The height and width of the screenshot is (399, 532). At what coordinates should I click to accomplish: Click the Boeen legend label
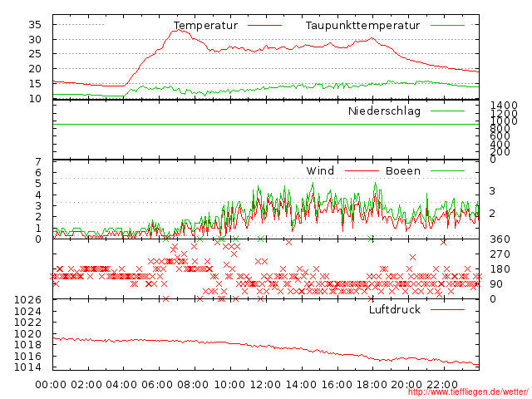click(x=403, y=171)
